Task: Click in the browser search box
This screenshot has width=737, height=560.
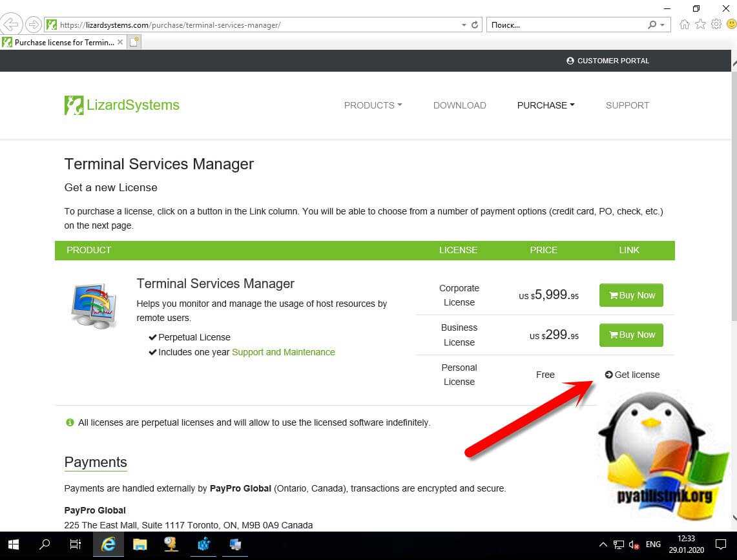Action: pos(565,25)
